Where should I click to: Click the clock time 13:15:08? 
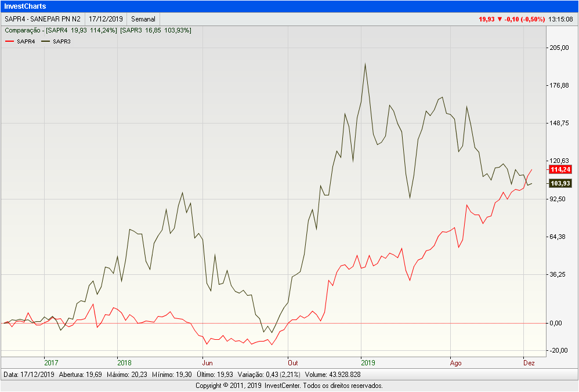560,19
